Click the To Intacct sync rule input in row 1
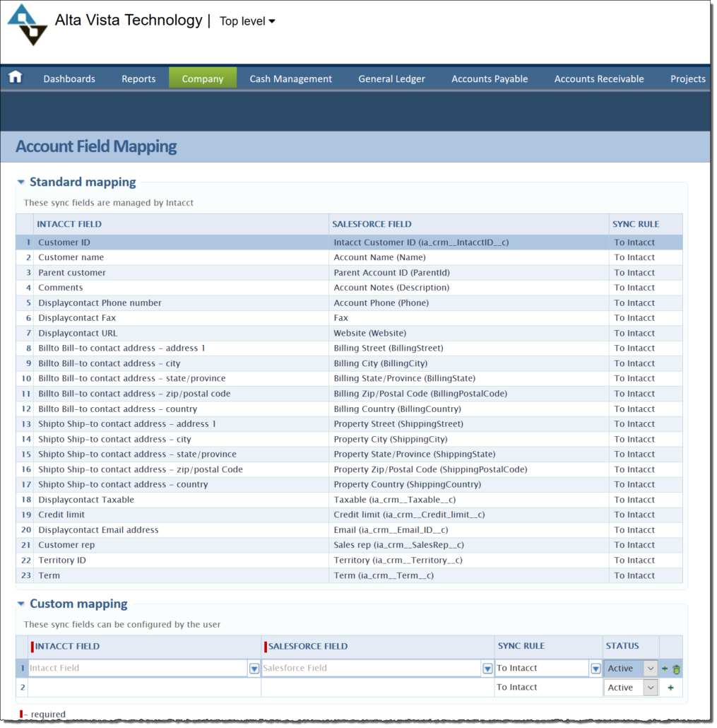 [543, 668]
